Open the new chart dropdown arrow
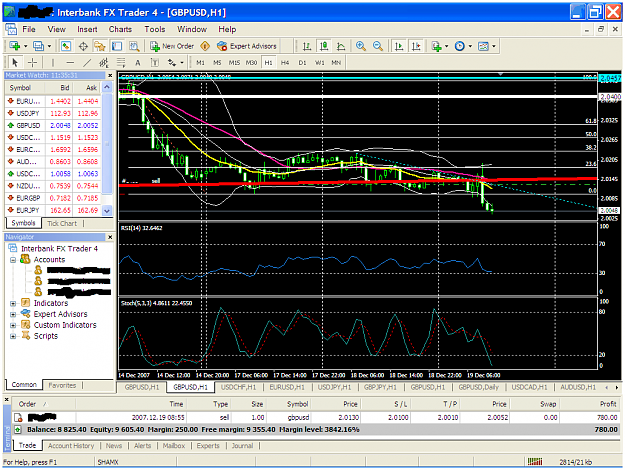This screenshot has width=625, height=470. click(x=26, y=46)
